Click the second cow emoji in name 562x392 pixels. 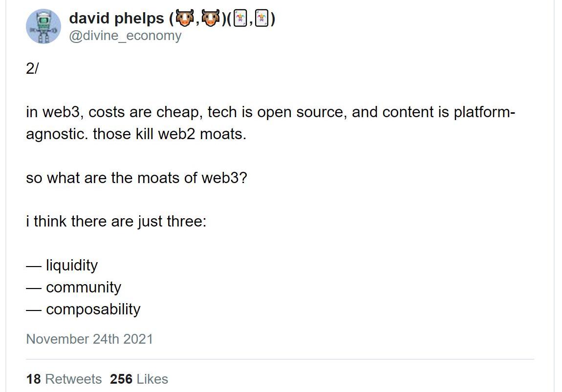[211, 19]
